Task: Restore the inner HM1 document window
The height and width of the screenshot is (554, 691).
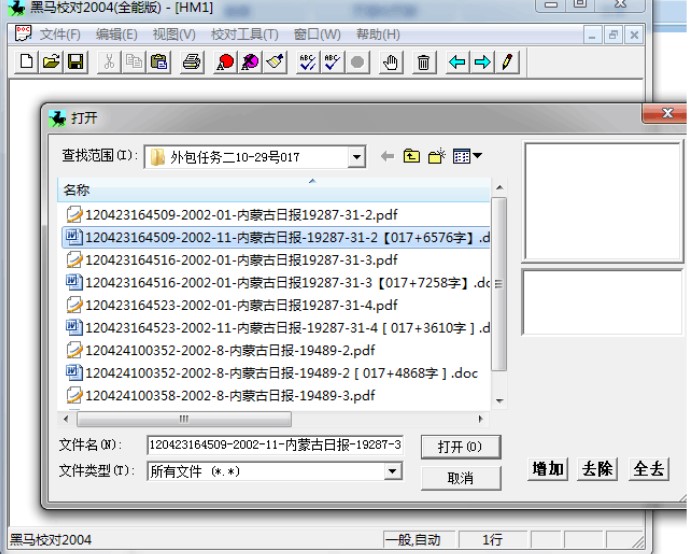Action: (x=613, y=35)
